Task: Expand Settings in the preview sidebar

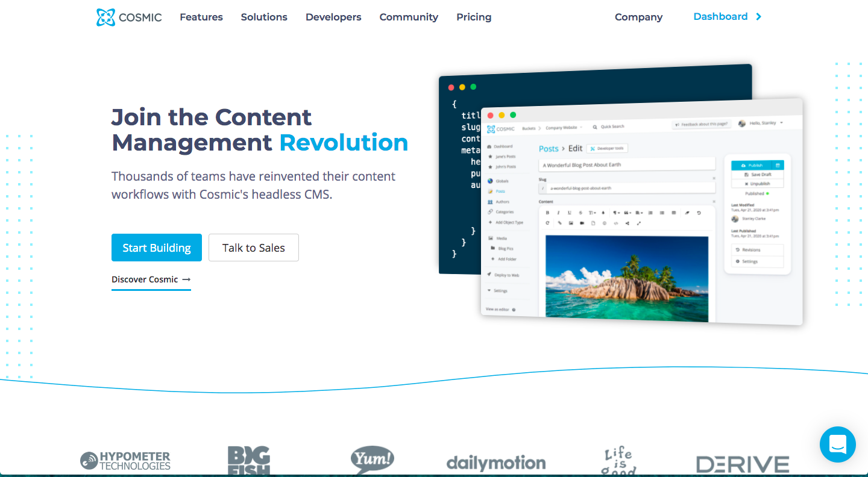Action: pyautogui.click(x=497, y=291)
